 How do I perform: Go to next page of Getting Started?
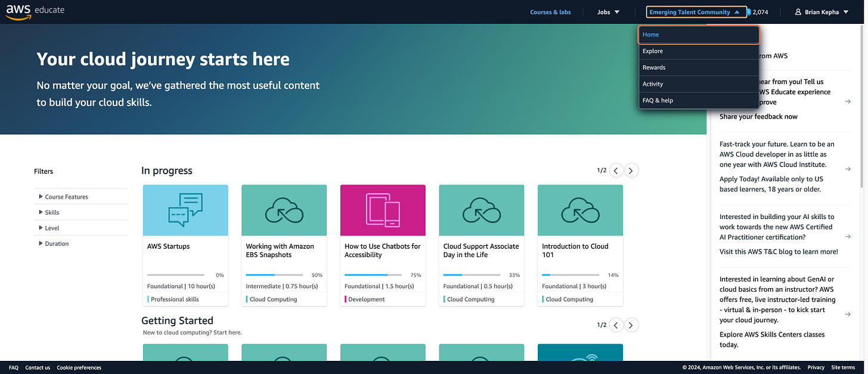point(631,325)
